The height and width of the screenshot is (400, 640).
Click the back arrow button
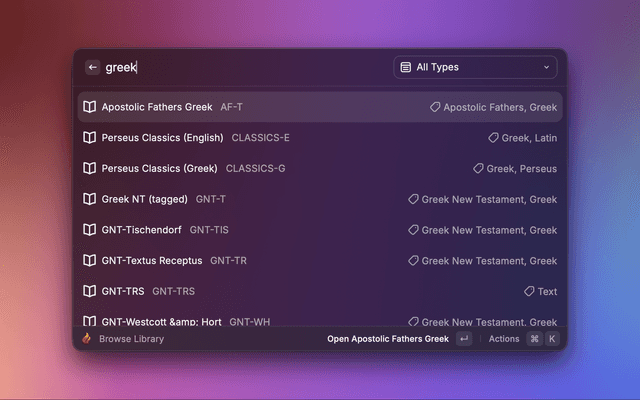(x=93, y=67)
